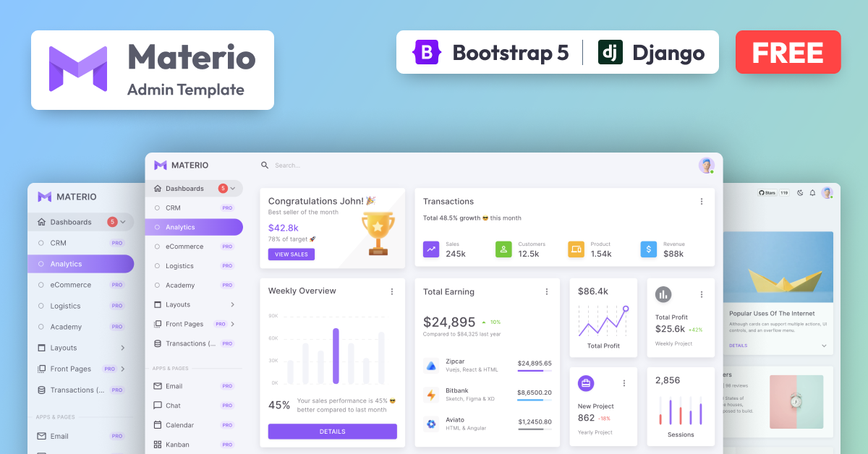Select CRM in the front window sidebar
The height and width of the screenshot is (454, 868).
pyautogui.click(x=194, y=207)
